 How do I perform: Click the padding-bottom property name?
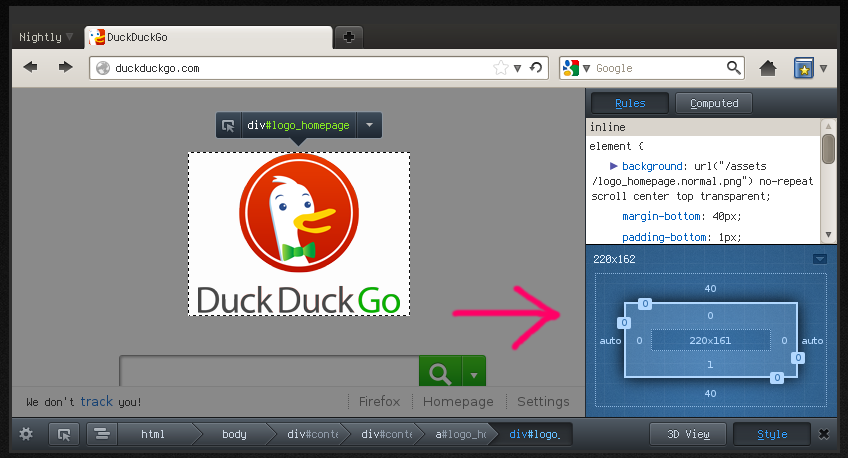tap(664, 237)
